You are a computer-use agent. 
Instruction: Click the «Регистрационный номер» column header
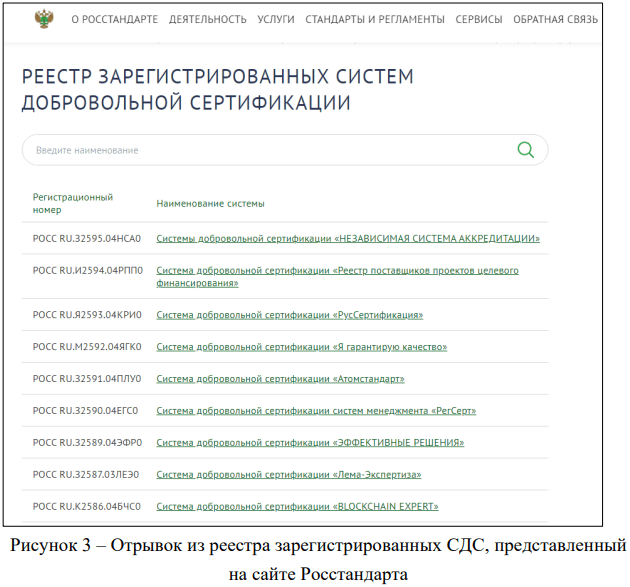pos(73,203)
